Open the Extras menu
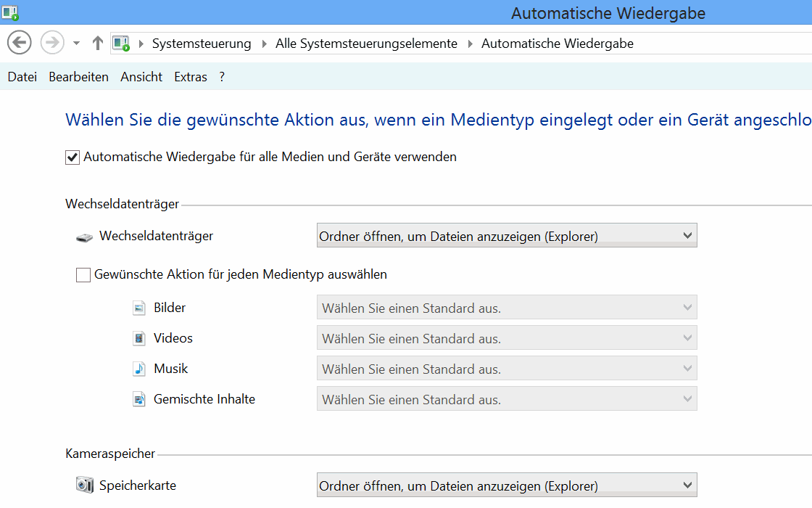The height and width of the screenshot is (508, 812). coord(191,77)
